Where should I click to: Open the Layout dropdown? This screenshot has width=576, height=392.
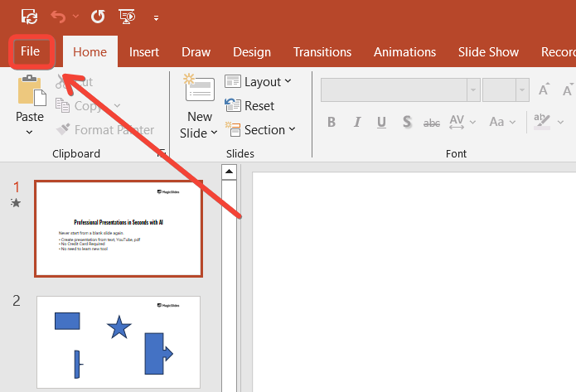point(258,82)
